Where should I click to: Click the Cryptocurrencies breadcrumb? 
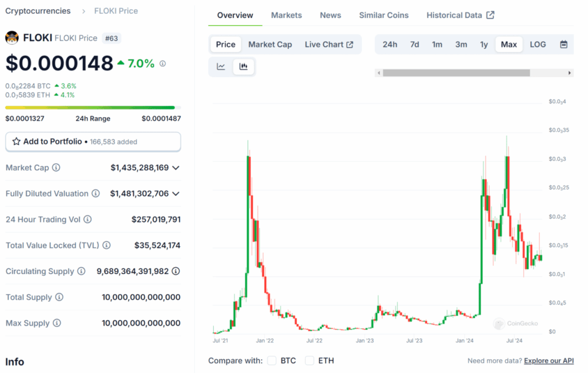[x=38, y=10]
